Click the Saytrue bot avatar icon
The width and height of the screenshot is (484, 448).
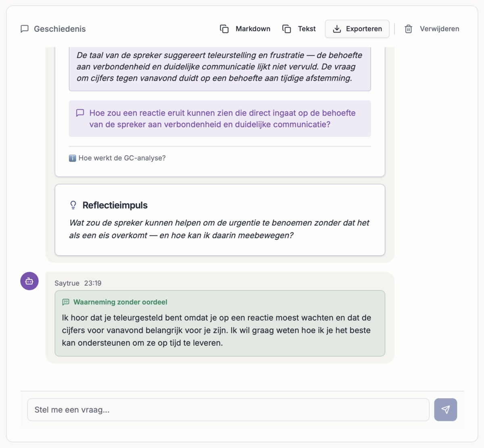coord(29,281)
